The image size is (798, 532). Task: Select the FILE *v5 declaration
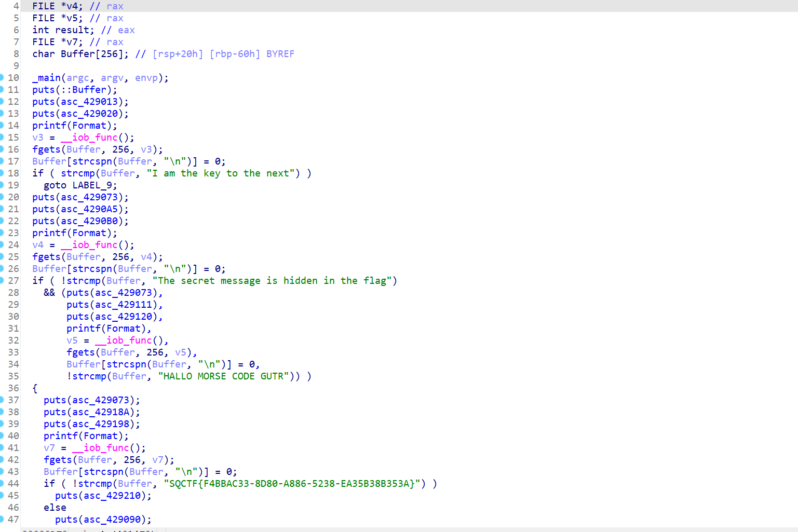57,18
